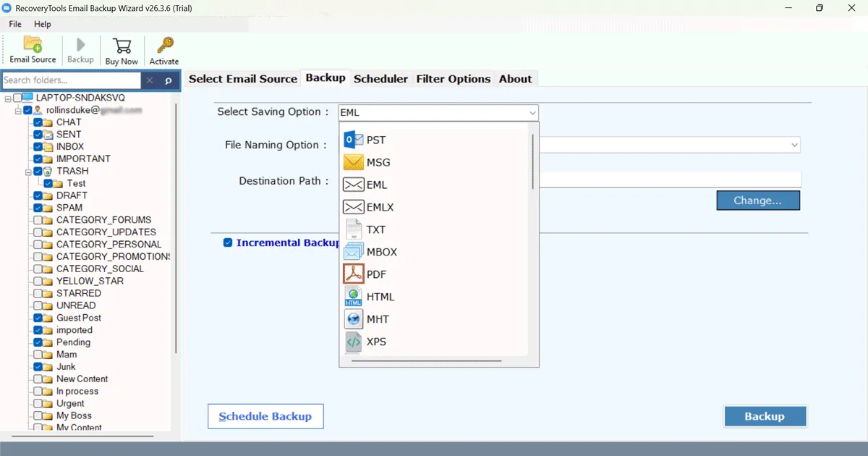Open Buy Now shopping cart icon

[x=122, y=46]
